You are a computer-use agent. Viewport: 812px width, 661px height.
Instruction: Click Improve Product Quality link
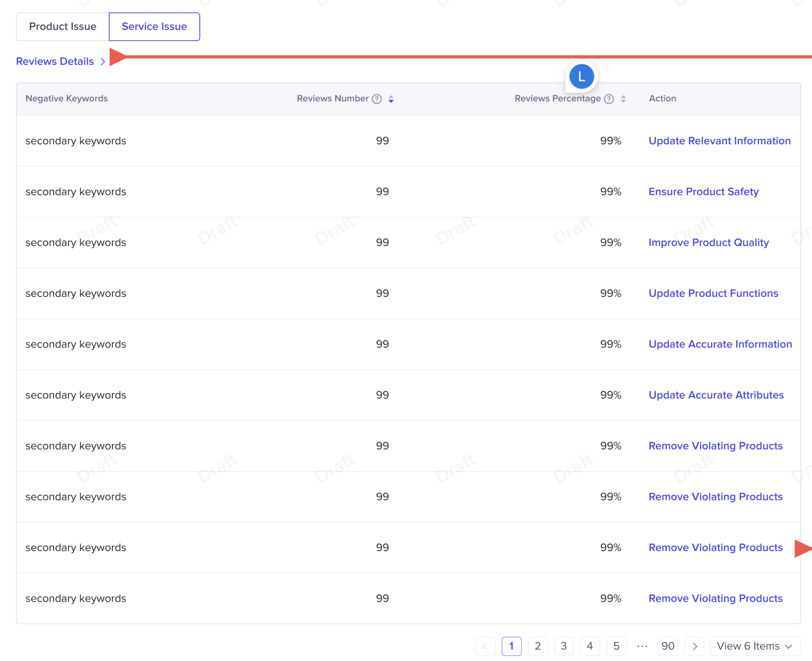tap(708, 242)
